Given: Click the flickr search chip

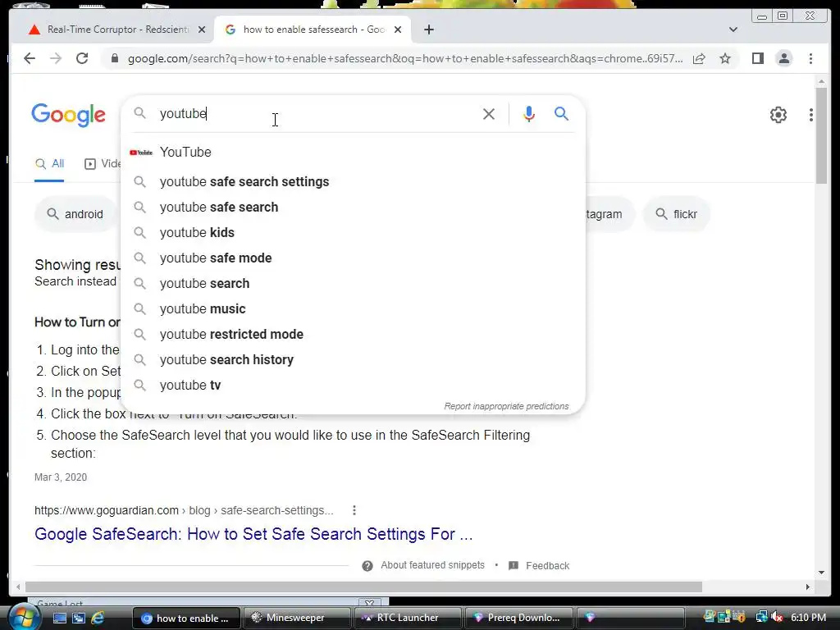Looking at the screenshot, I should pyautogui.click(x=677, y=214).
